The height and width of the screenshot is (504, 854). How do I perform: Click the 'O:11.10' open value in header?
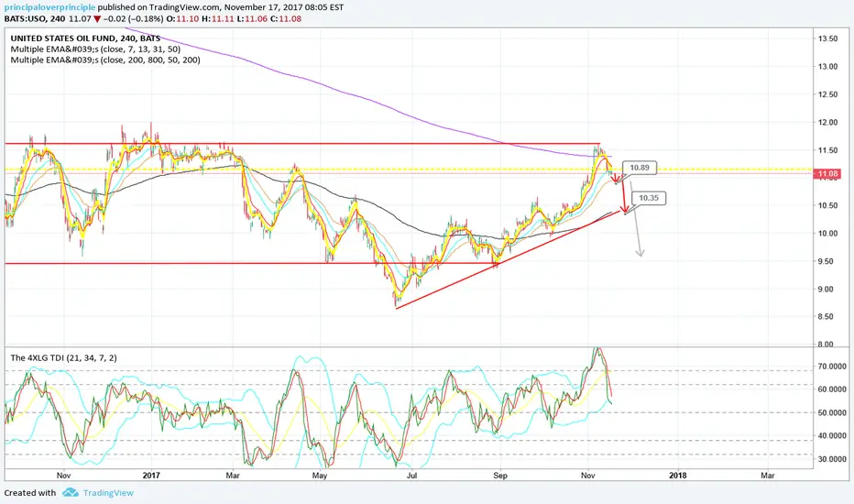pos(182,18)
